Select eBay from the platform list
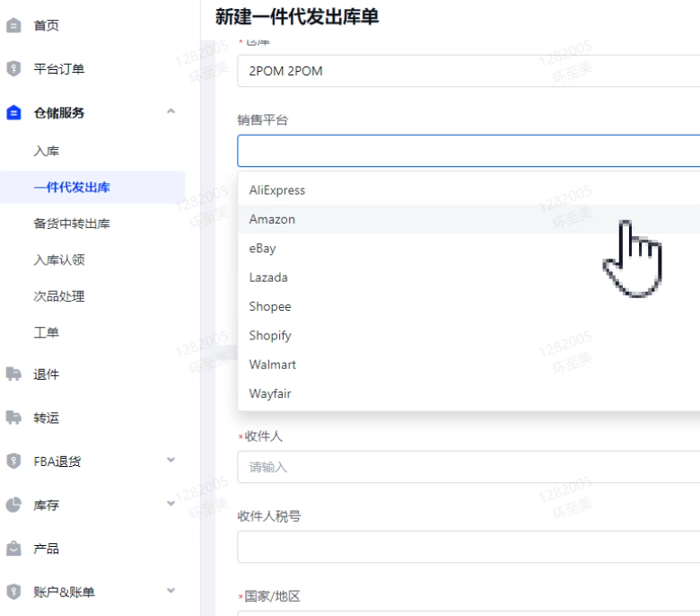Viewport: 700px width, 616px height. point(468,249)
